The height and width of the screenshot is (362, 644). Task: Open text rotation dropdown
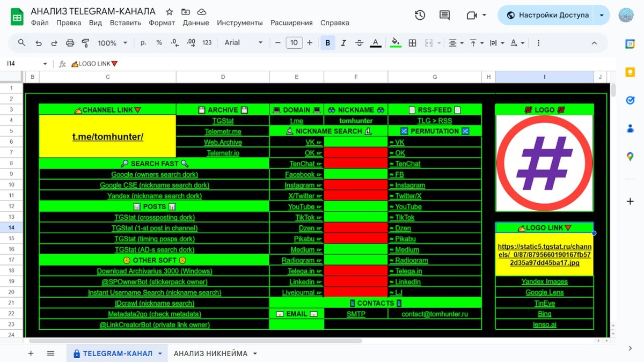[x=517, y=43]
